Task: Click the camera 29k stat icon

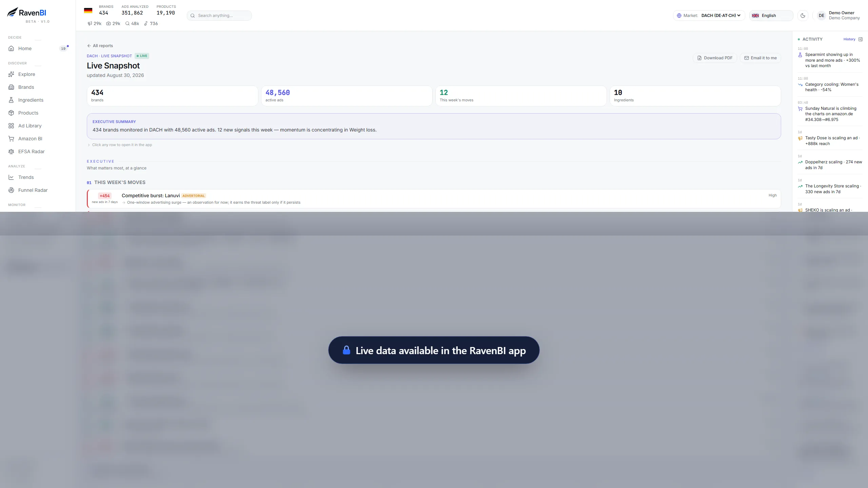Action: 108,24
